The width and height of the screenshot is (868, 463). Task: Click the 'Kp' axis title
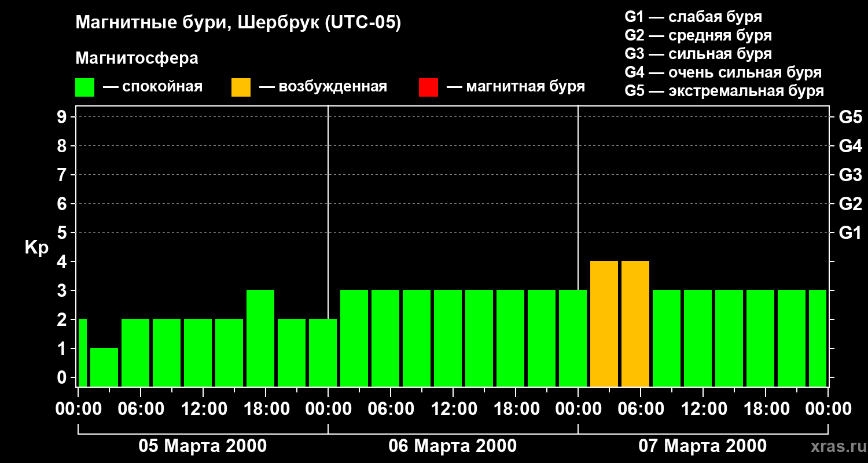(x=36, y=248)
